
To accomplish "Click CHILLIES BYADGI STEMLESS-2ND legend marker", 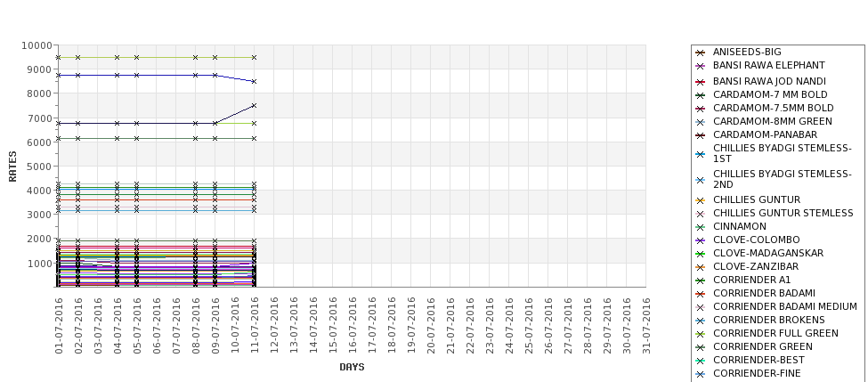I will (x=701, y=180).
